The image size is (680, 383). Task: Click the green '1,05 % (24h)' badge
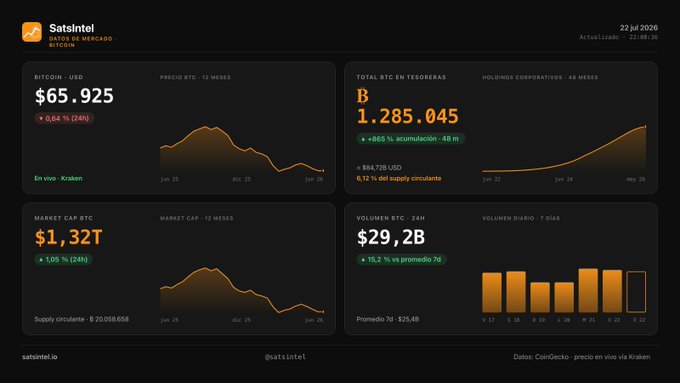pos(63,259)
